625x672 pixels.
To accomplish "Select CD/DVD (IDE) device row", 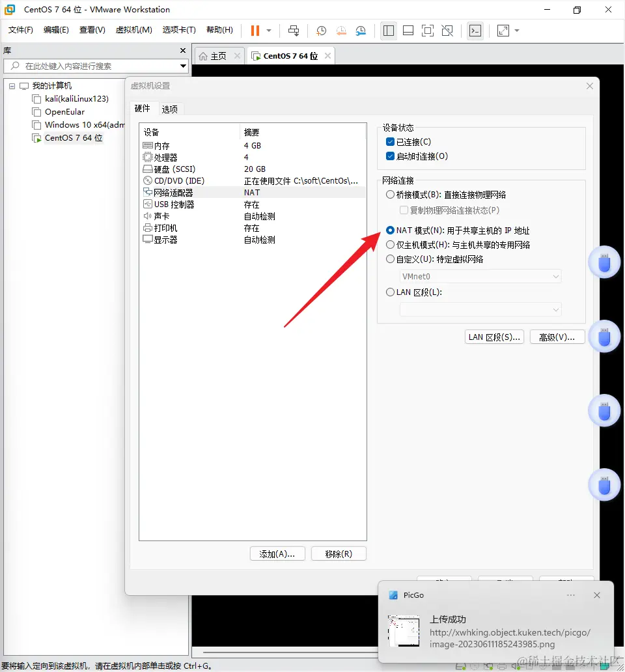I will point(253,181).
